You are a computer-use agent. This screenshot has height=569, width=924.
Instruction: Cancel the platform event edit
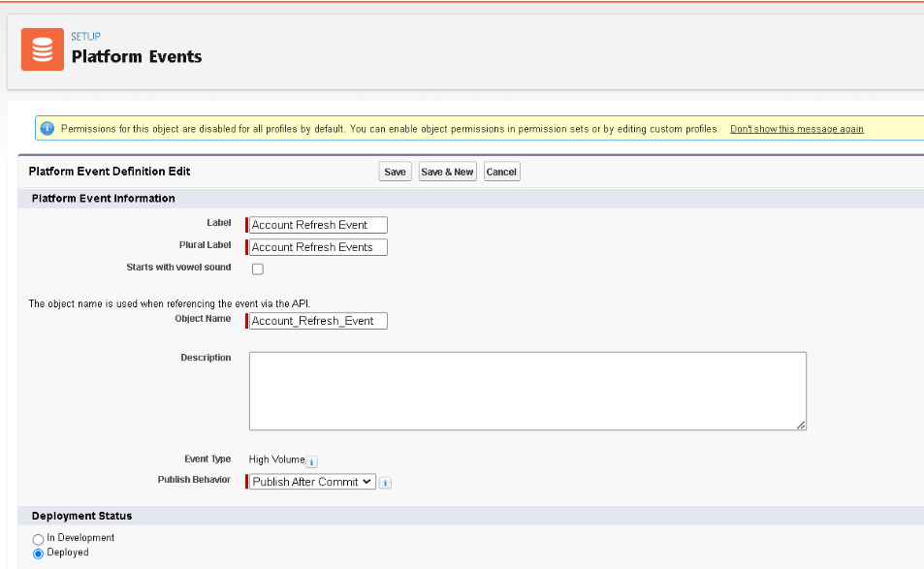click(501, 172)
